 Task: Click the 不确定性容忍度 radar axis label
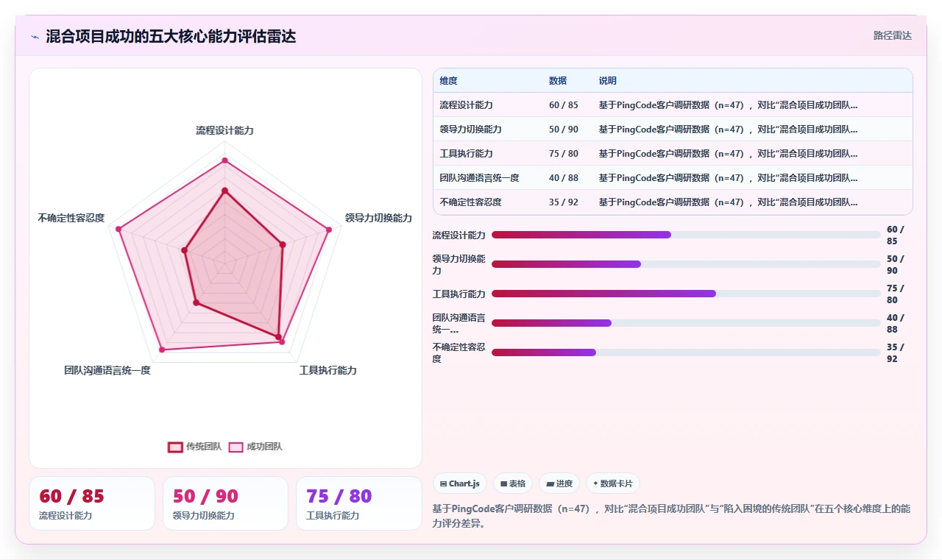(x=71, y=219)
